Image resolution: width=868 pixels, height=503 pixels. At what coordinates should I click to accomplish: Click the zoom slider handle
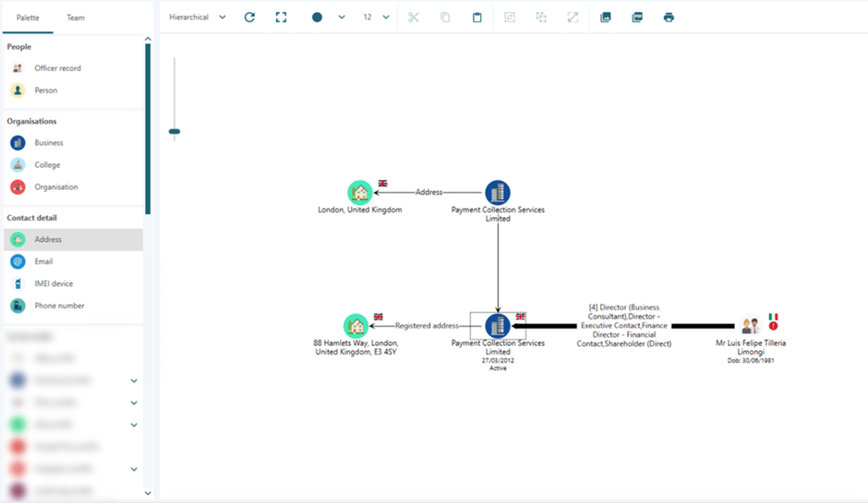pos(175,132)
